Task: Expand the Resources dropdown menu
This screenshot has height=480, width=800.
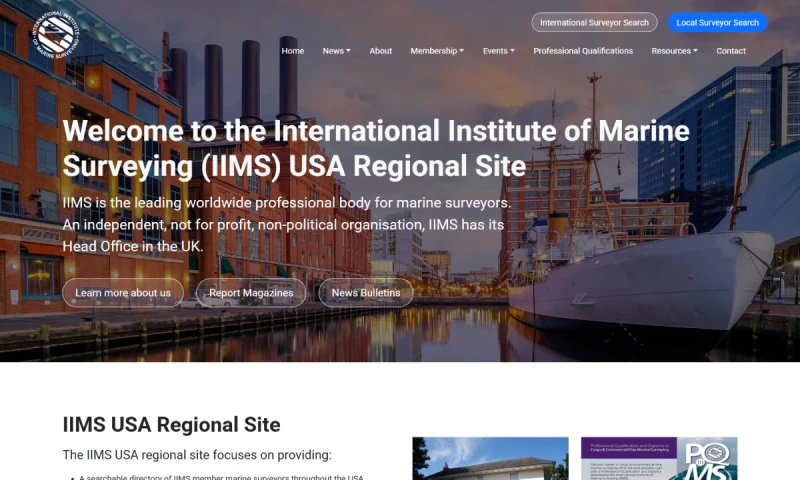Action: click(x=674, y=51)
